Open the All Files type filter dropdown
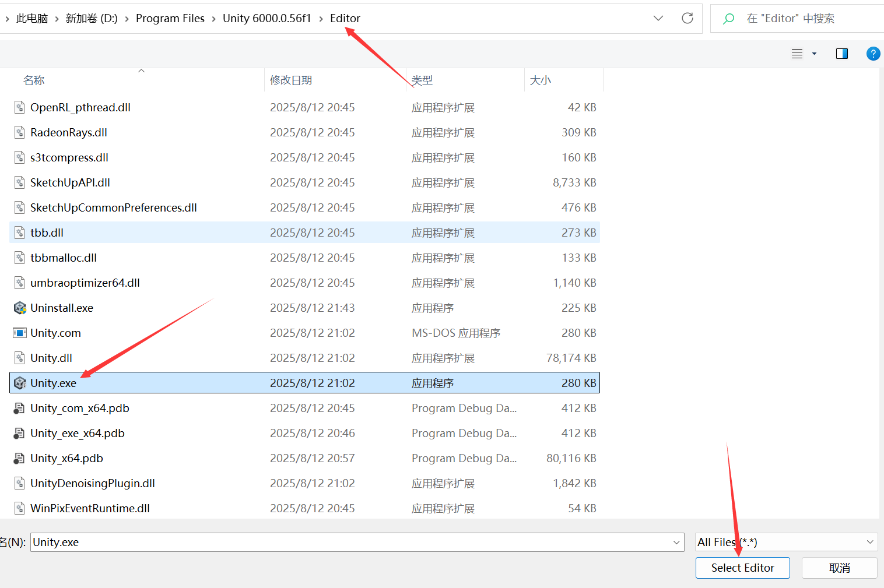 click(x=870, y=542)
